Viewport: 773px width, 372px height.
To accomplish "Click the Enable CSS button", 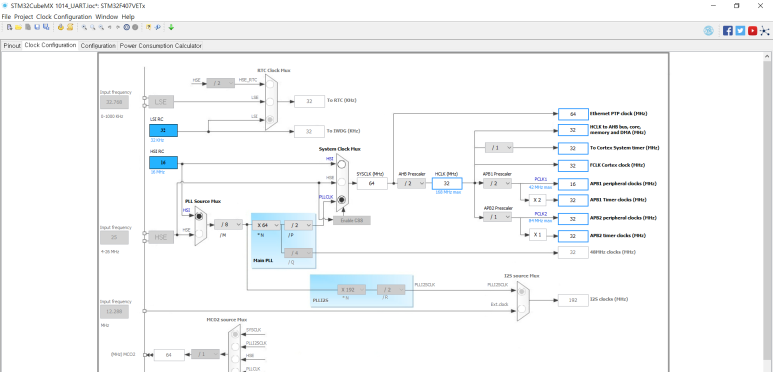I will pyautogui.click(x=351, y=220).
